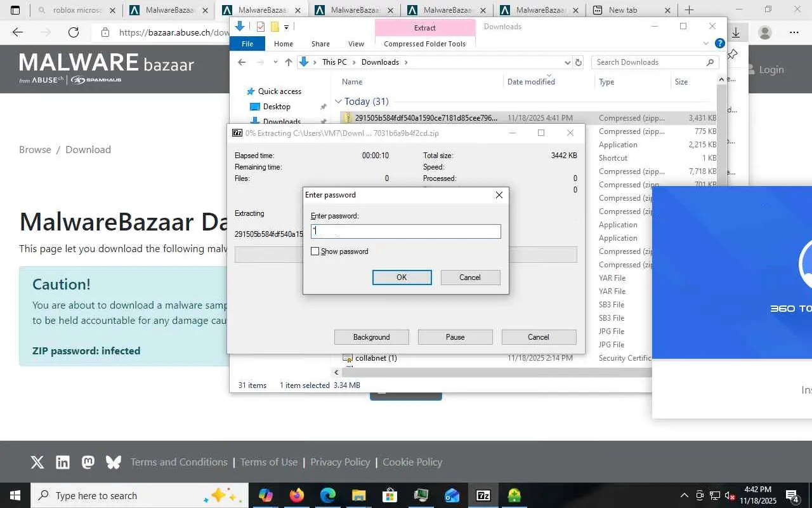Screen dimensions: 812x508
Task: Open the File menu in File Explorer
Action: (247, 44)
